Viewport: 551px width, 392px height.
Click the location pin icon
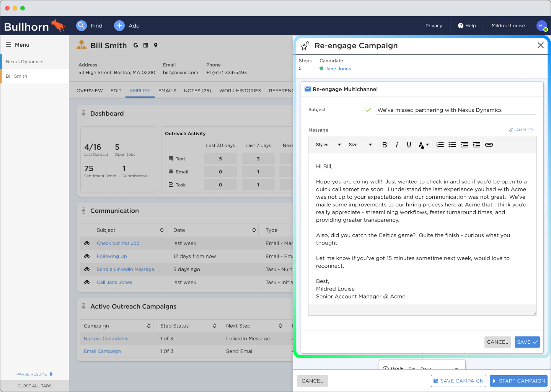tap(156, 45)
